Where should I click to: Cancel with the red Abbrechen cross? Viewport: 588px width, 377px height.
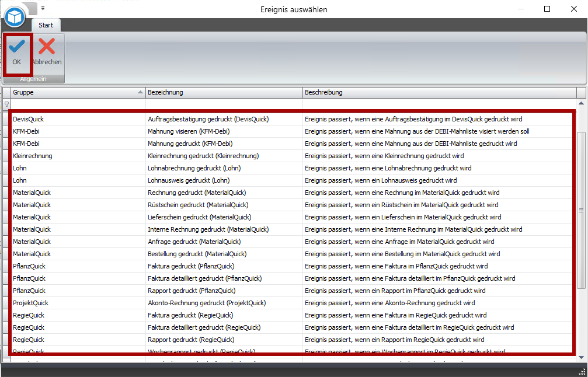47,53
